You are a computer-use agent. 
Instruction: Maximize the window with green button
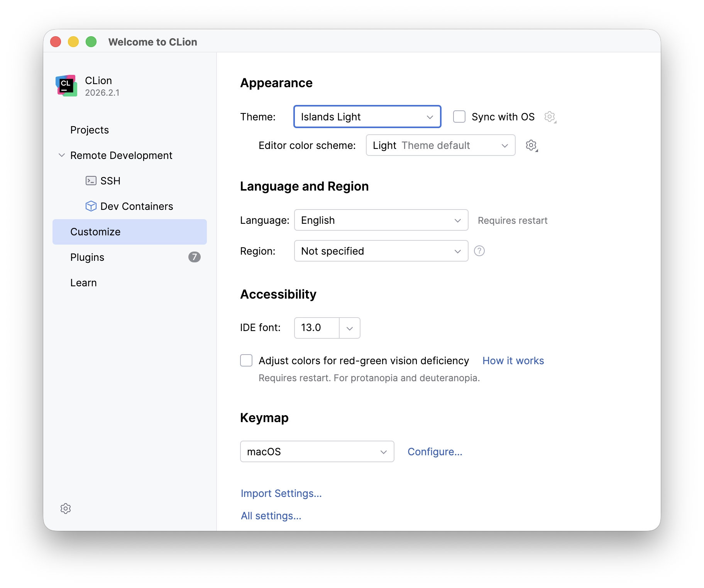(x=91, y=42)
